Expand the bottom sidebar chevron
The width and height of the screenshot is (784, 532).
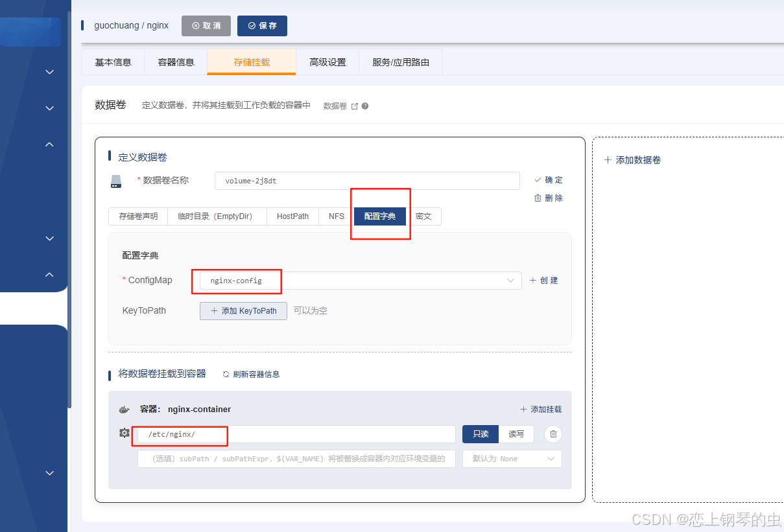[50, 473]
